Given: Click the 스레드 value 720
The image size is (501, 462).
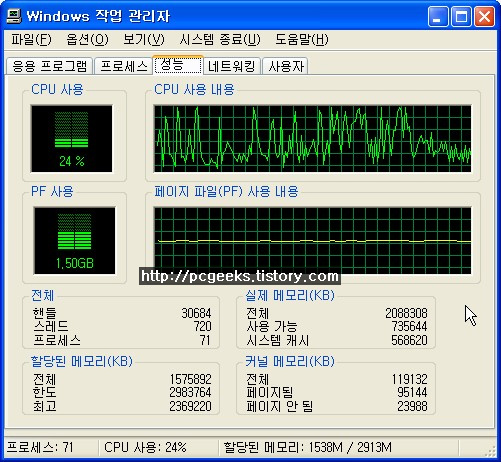Looking at the screenshot, I should 203,326.
